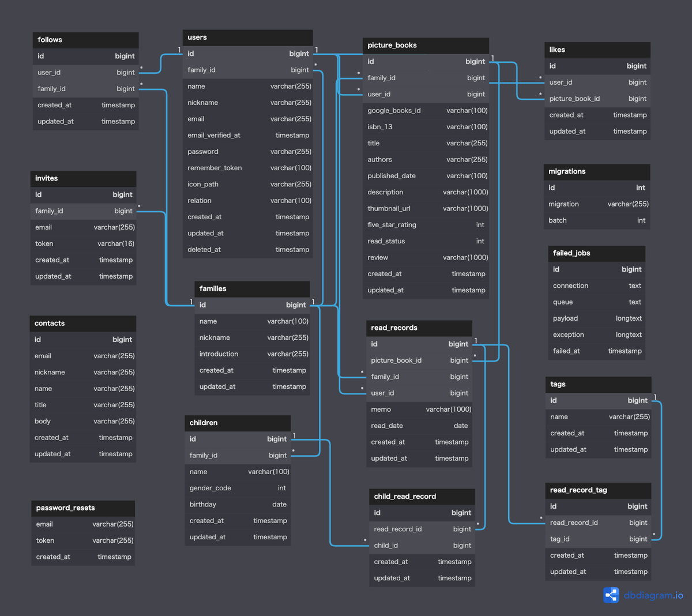Select the users table header

pos(248,37)
